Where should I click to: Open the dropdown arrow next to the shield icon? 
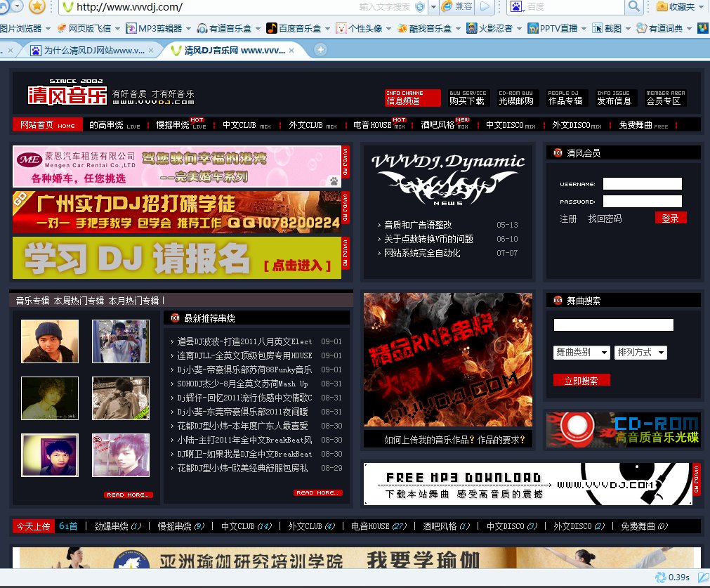pyautogui.click(x=433, y=7)
